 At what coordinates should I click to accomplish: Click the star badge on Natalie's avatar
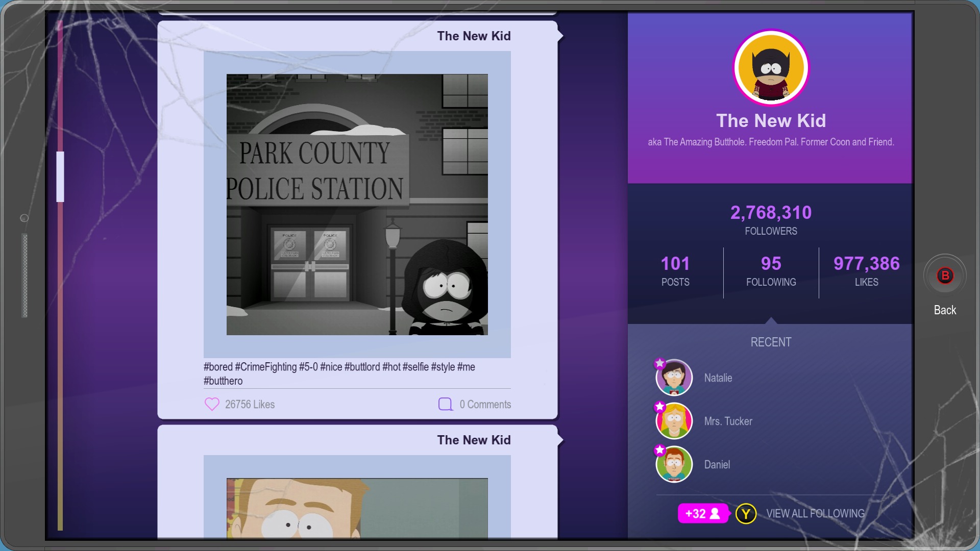pyautogui.click(x=660, y=363)
